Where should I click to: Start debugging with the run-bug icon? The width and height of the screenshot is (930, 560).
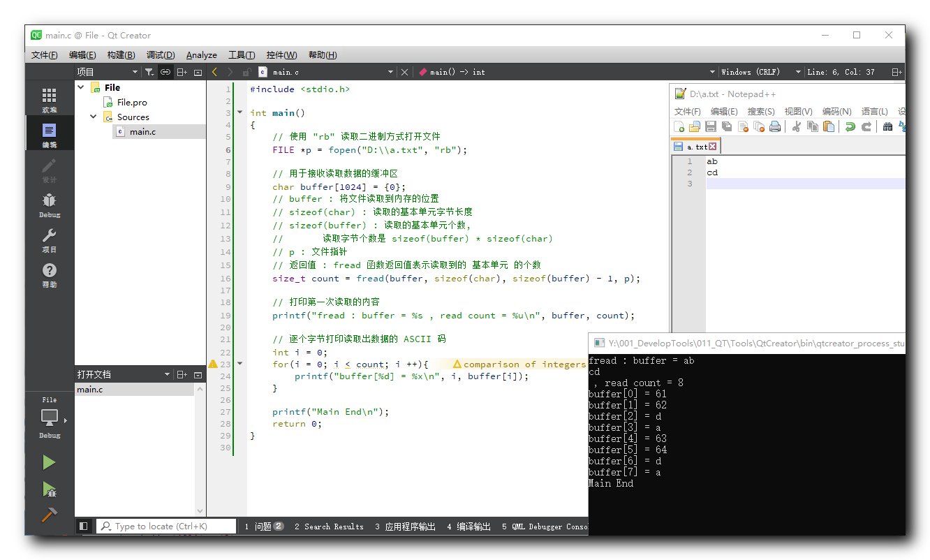(x=49, y=489)
